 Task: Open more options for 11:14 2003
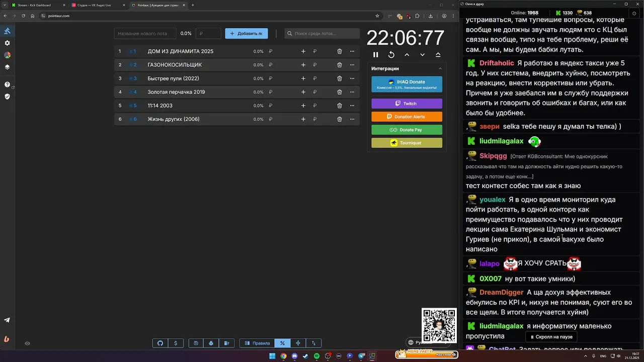352,106
